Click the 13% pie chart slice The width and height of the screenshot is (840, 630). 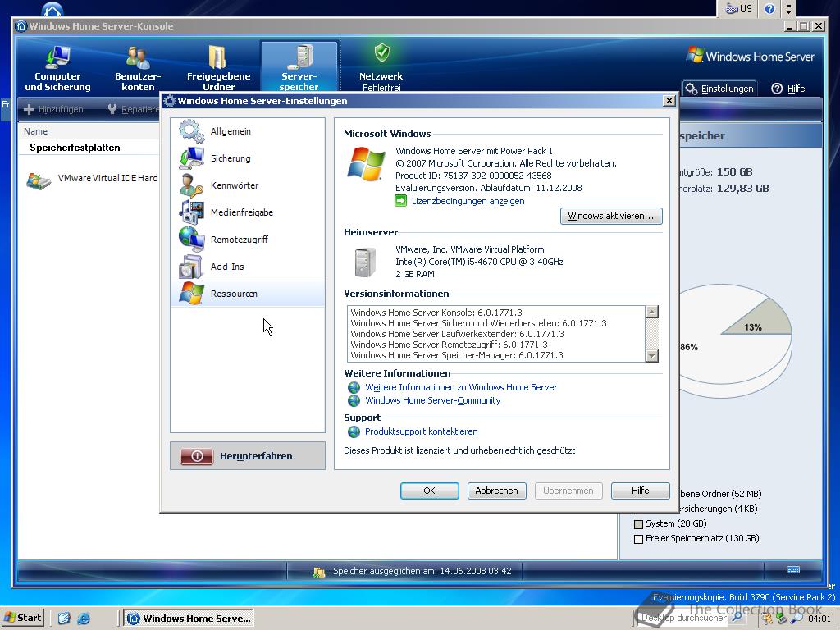[760, 322]
